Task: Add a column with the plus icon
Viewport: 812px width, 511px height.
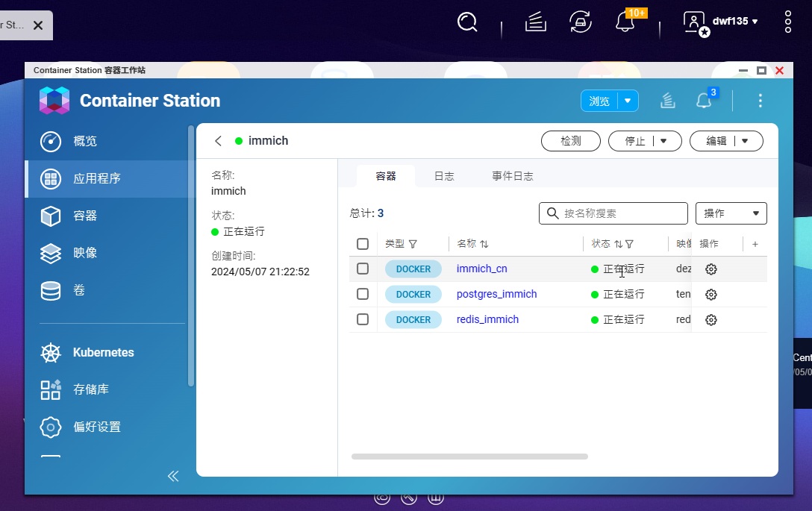Action: 755,244
